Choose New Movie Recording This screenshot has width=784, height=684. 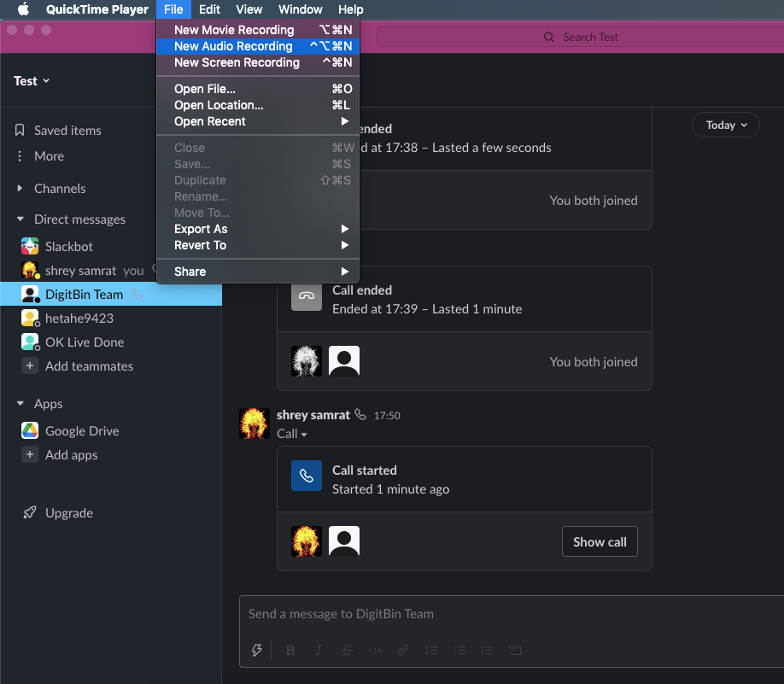coord(258,30)
